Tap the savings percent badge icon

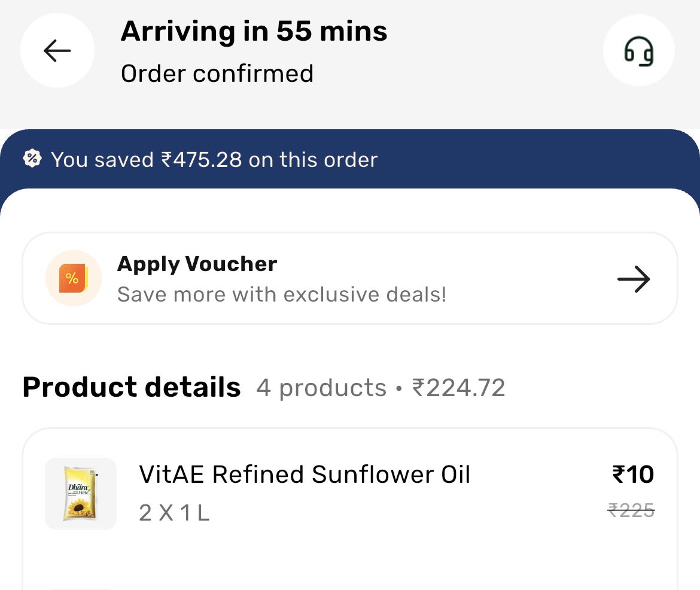pyautogui.click(x=32, y=159)
